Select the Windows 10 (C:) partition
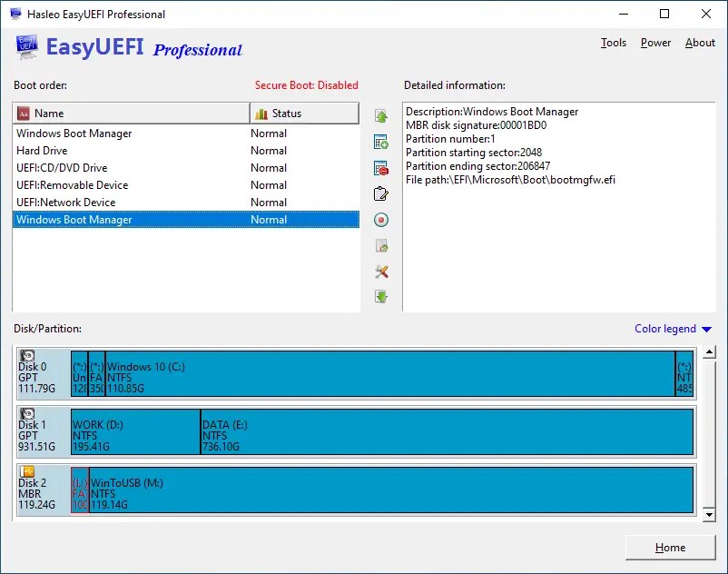This screenshot has width=728, height=574. (x=390, y=374)
